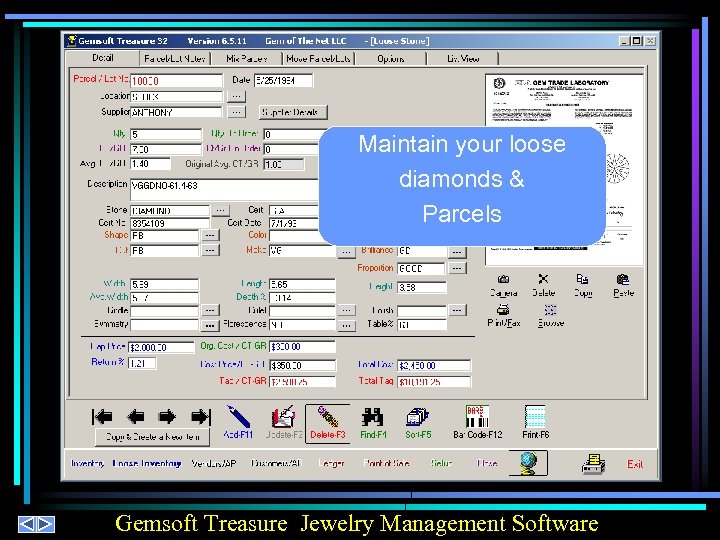Open the Options tab

[x=391, y=59]
